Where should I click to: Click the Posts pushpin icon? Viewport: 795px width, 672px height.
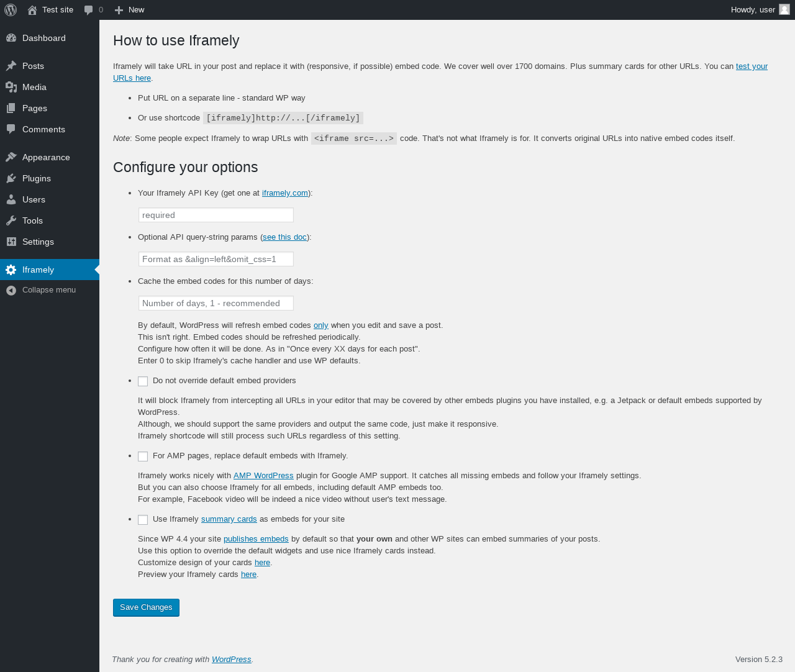click(11, 66)
